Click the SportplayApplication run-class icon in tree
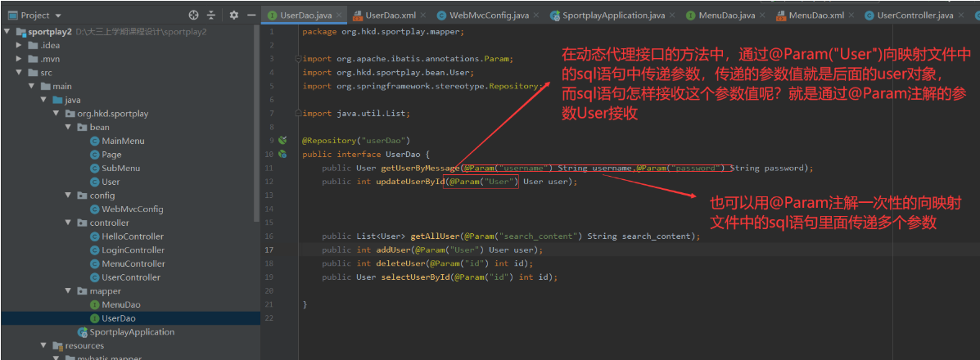 click(x=83, y=332)
